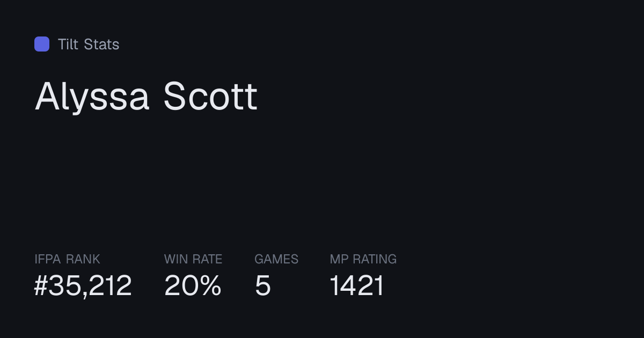Open the 1421 Matchplay rating value
This screenshot has width=644, height=338.
(x=357, y=285)
